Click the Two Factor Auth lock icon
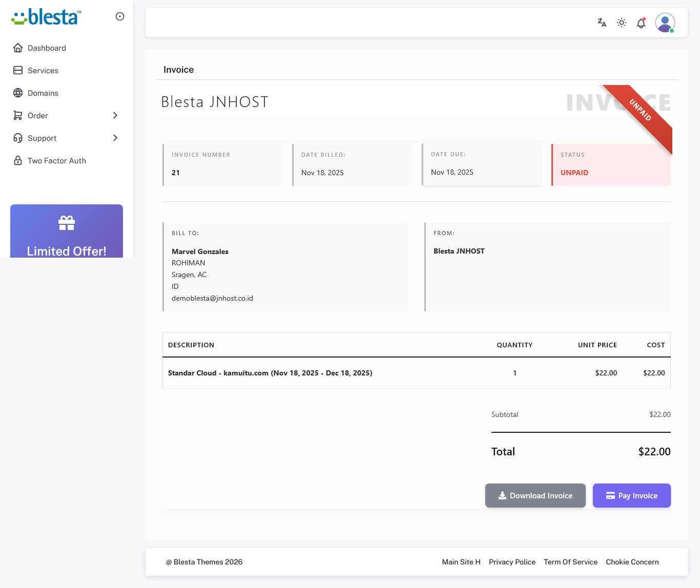The width and height of the screenshot is (700, 588). [18, 161]
